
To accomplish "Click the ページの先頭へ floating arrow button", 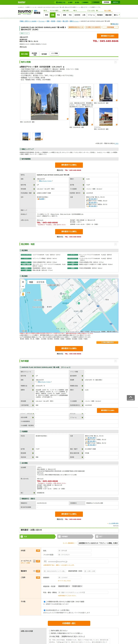I will click(131, 398).
